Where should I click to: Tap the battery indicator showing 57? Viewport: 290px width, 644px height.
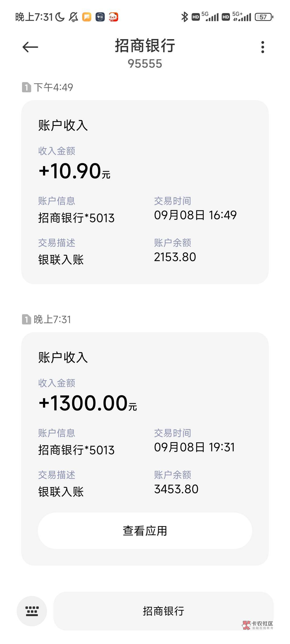point(264,17)
